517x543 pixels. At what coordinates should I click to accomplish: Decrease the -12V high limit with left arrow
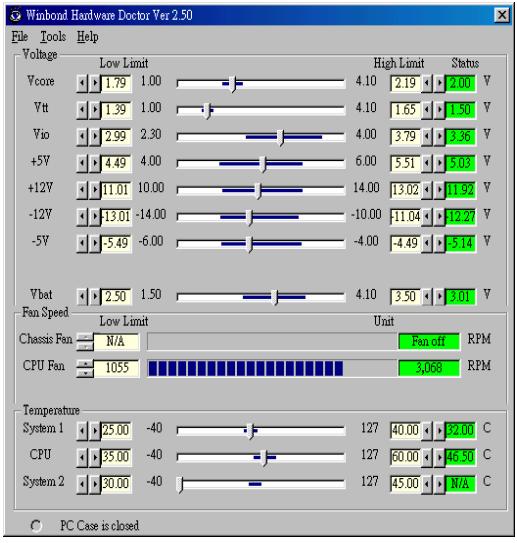(427, 217)
